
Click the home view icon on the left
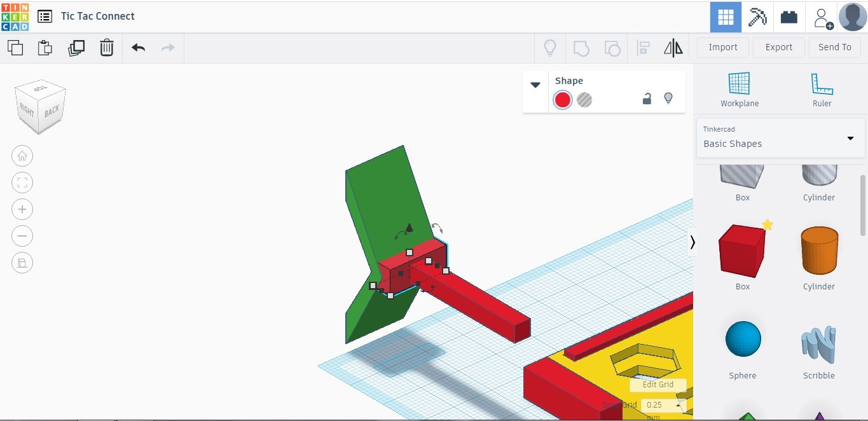click(x=22, y=155)
